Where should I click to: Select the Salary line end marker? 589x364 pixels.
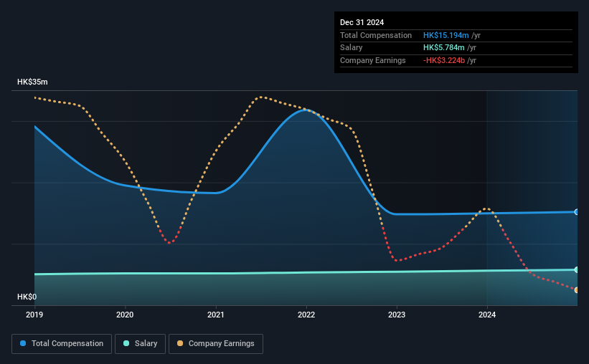(577, 270)
